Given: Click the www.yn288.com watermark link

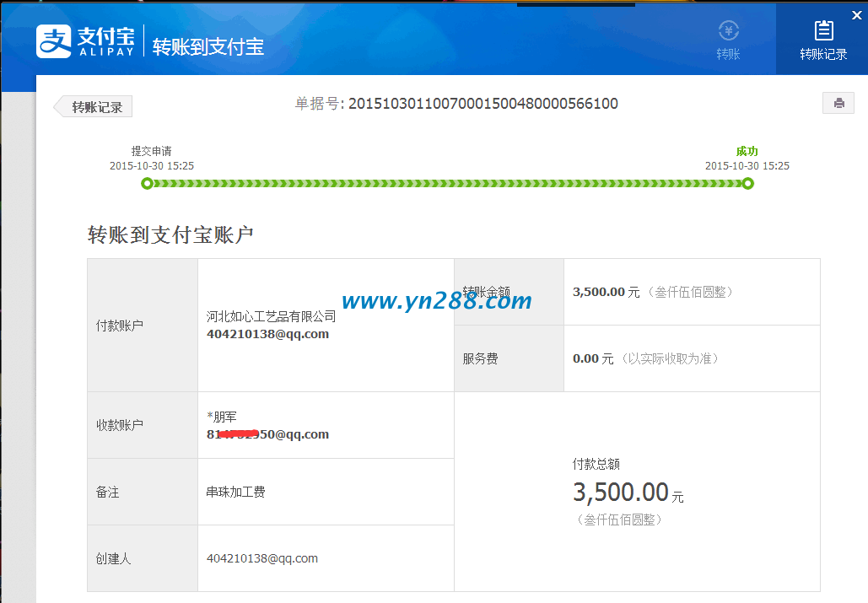Looking at the screenshot, I should coord(435,301).
